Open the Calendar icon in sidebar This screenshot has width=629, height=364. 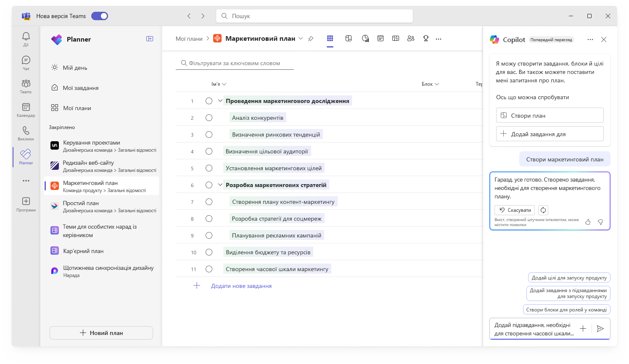click(26, 107)
